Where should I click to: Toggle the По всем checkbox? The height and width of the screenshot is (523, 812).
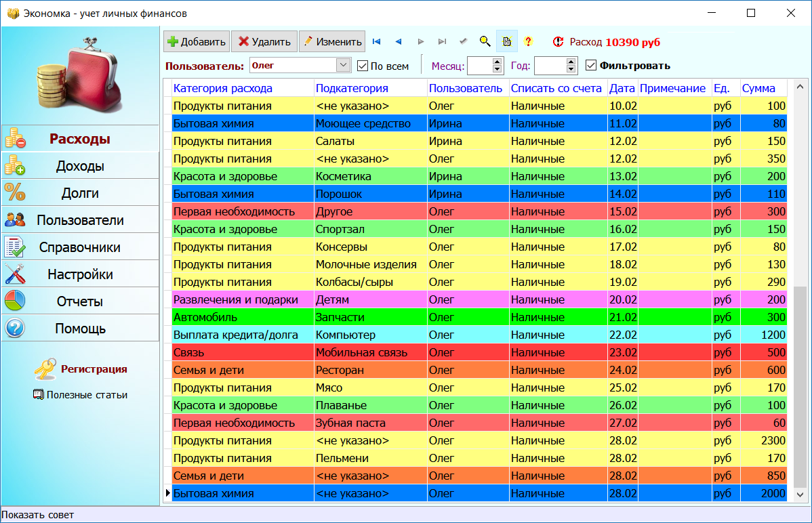(362, 66)
